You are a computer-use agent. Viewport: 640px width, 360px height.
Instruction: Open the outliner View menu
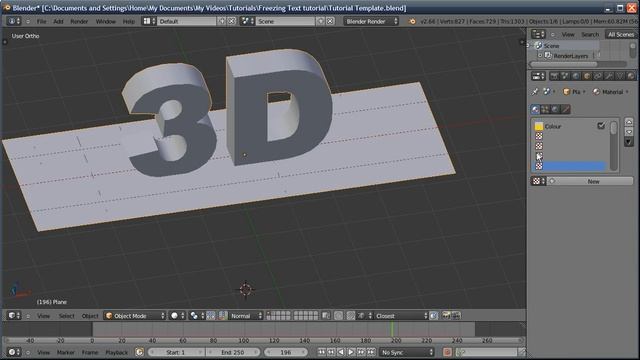(568, 35)
